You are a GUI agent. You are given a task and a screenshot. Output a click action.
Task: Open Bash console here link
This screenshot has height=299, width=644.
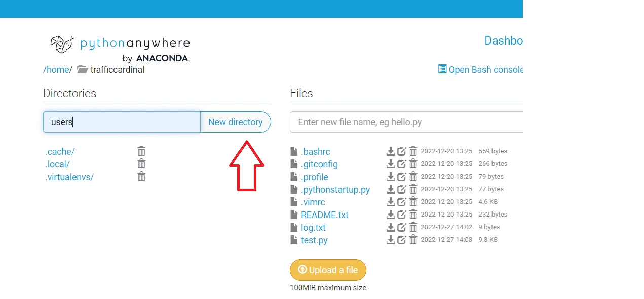481,69
